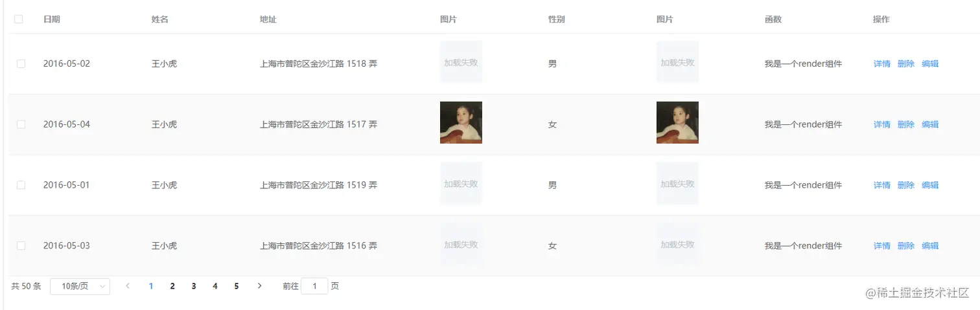Click 删除 for the 2016-05-03 row
Viewport: 980px width, 310px height.
(906, 246)
